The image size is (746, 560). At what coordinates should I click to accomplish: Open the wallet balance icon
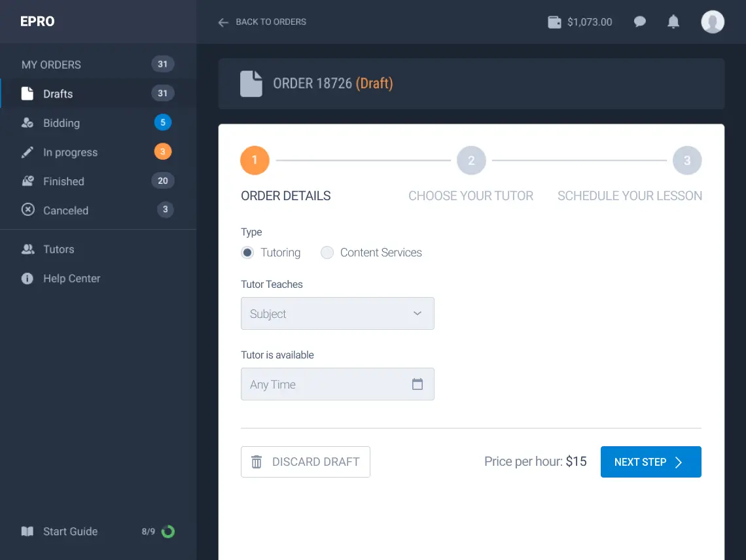pyautogui.click(x=554, y=22)
